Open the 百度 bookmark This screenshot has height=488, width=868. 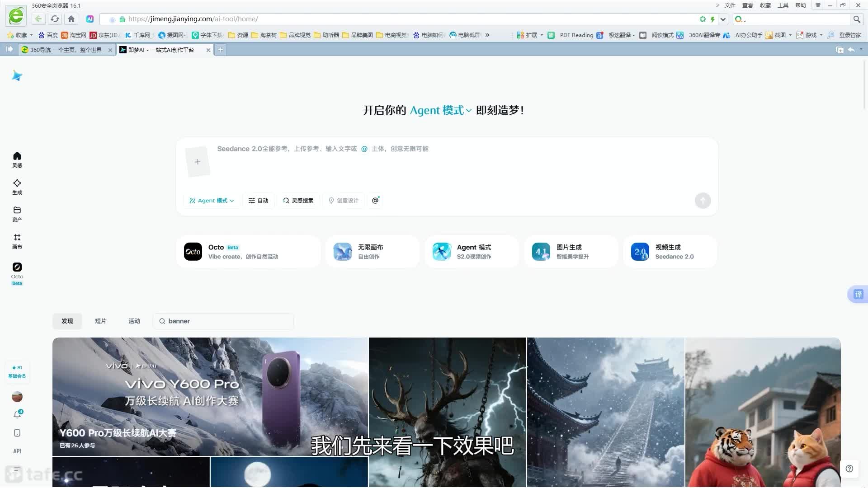click(48, 35)
